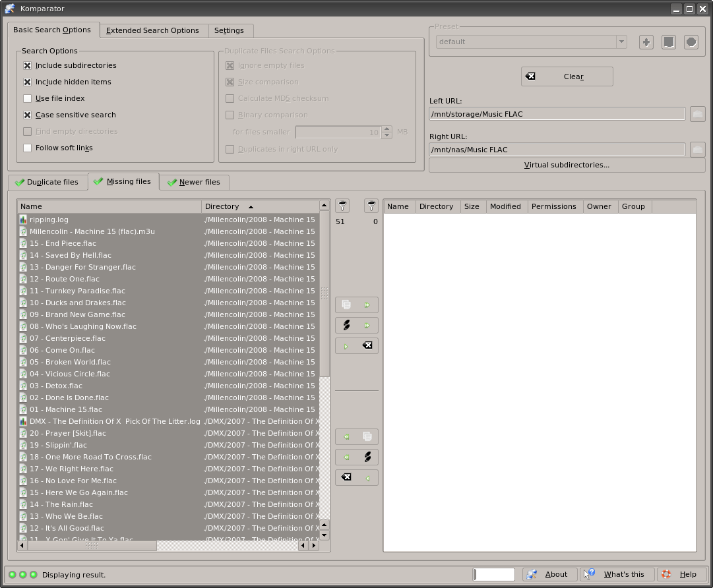Click the Clear button

567,76
